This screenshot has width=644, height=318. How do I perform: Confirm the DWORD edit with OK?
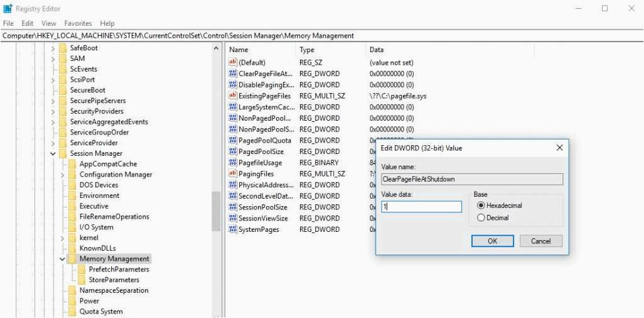[x=493, y=241]
